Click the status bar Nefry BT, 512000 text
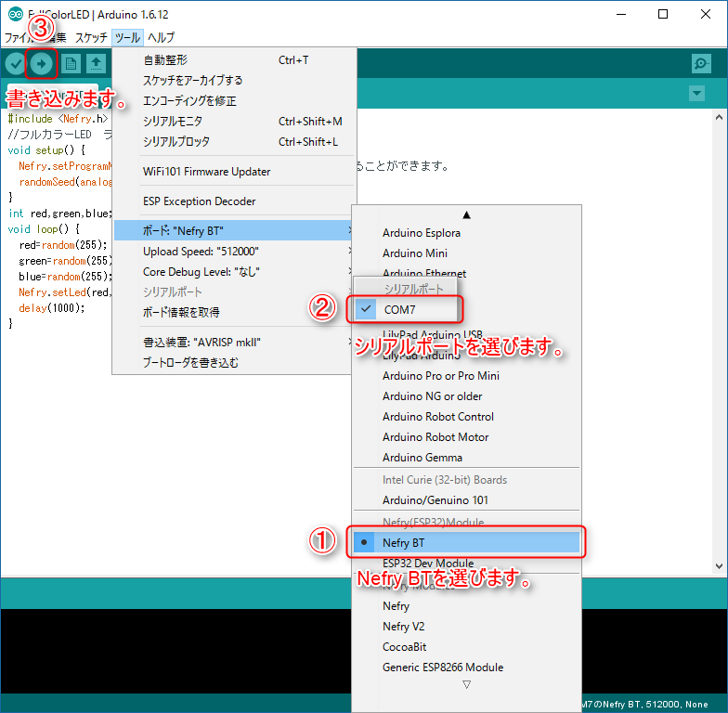The height and width of the screenshot is (713, 728). coord(644,704)
